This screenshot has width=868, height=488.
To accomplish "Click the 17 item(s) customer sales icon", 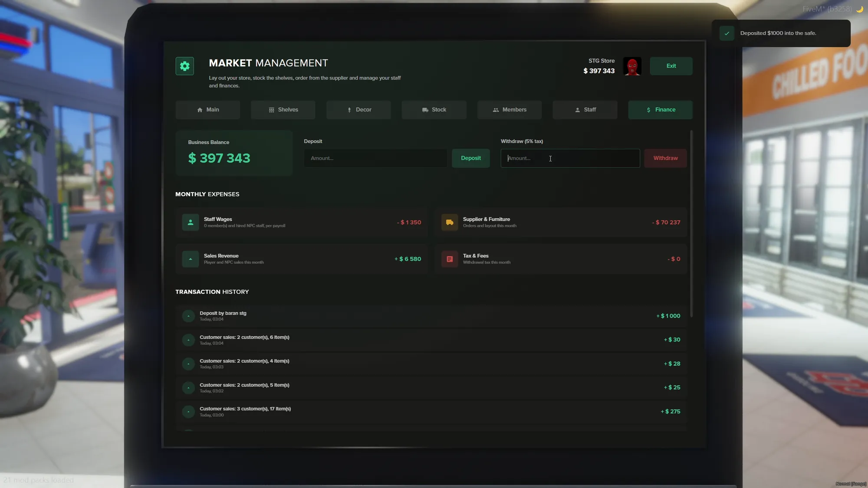I will click(x=188, y=412).
